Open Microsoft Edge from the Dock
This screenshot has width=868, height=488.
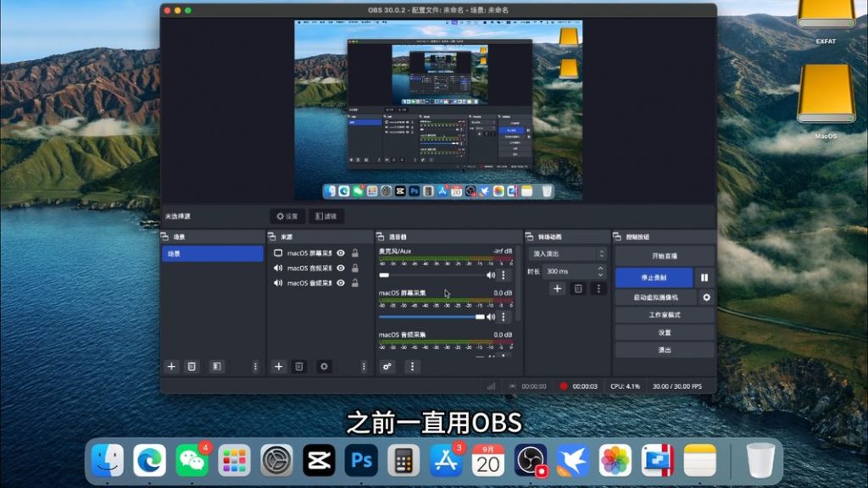click(x=149, y=460)
